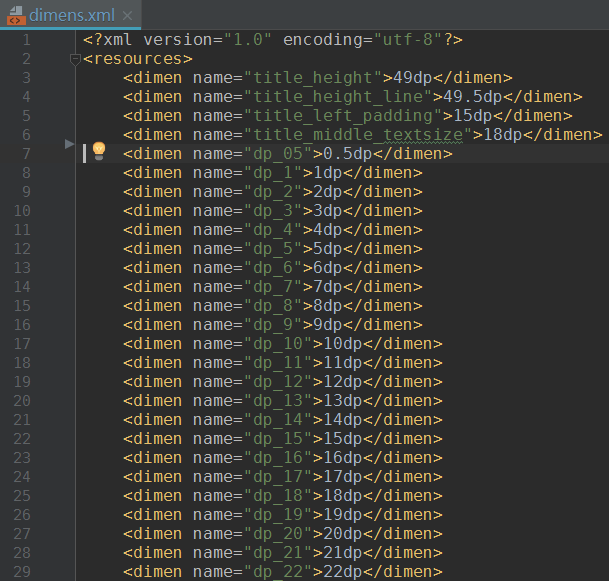The image size is (609, 581).
Task: Click the dp_7 dimen line
Action: pos(273,287)
